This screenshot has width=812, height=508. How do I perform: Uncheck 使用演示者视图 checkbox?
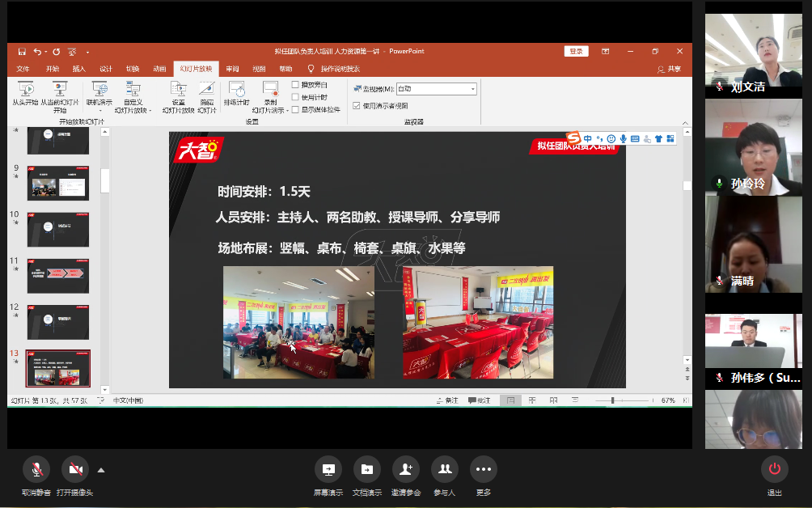pos(357,105)
